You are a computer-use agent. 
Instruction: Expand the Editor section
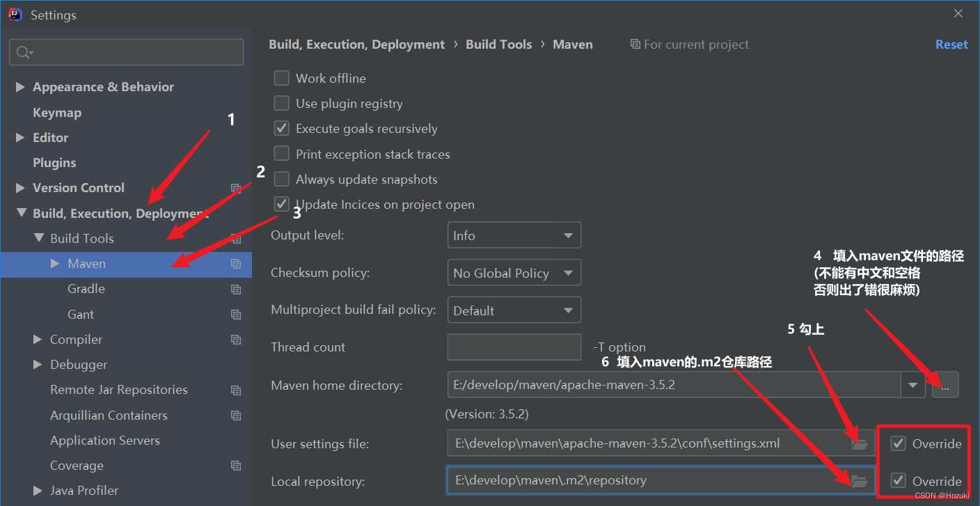(x=20, y=138)
